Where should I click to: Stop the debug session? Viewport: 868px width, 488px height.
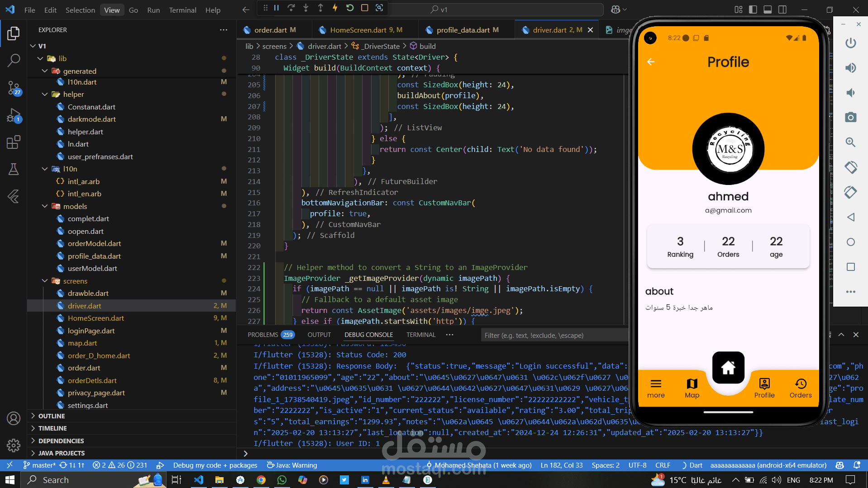[x=364, y=8]
